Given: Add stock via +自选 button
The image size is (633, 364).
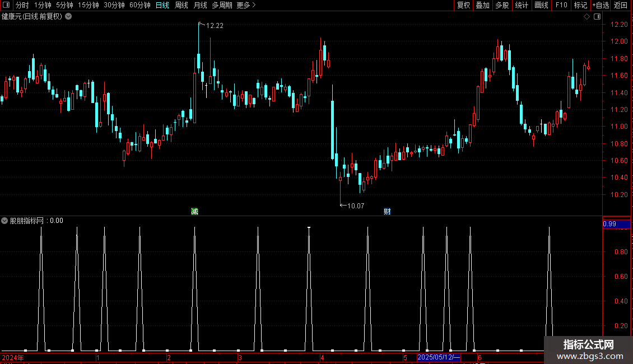Looking at the screenshot, I should tap(601, 5).
